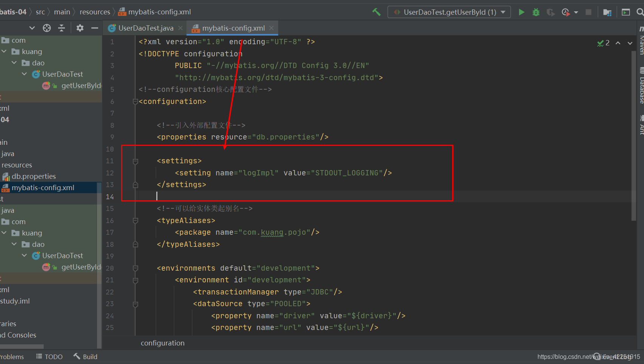
Task: Open the Search Everywhere magnifier
Action: (640, 12)
